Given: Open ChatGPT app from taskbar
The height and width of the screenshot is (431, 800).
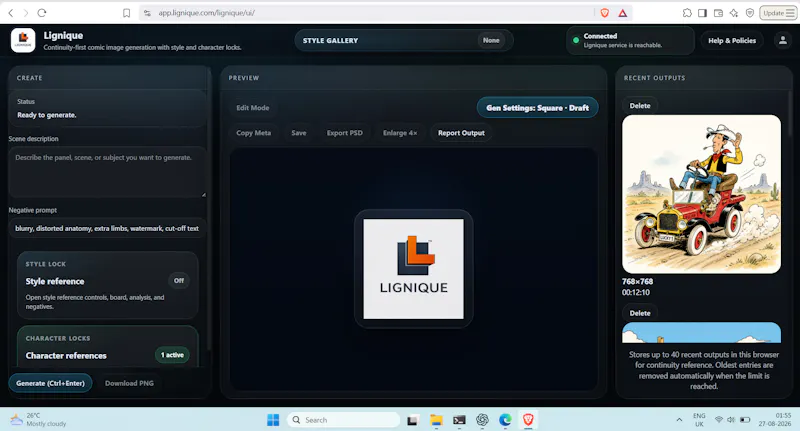Looking at the screenshot, I should point(482,420).
